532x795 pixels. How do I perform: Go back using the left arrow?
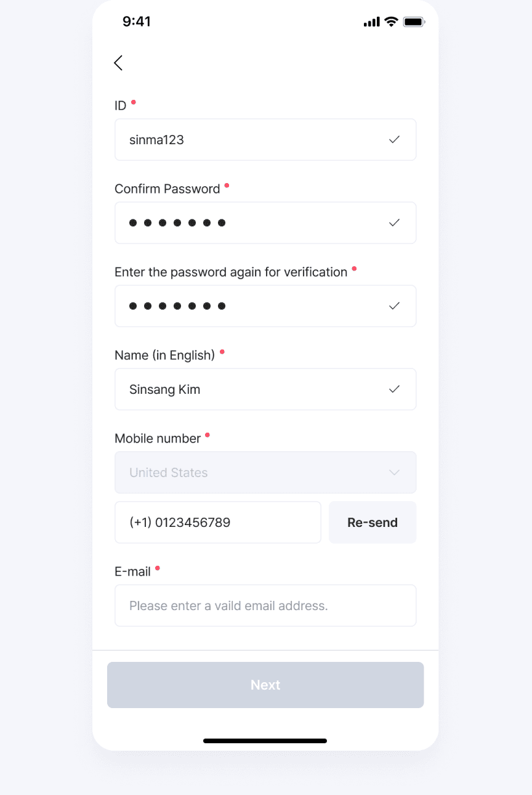pos(118,63)
